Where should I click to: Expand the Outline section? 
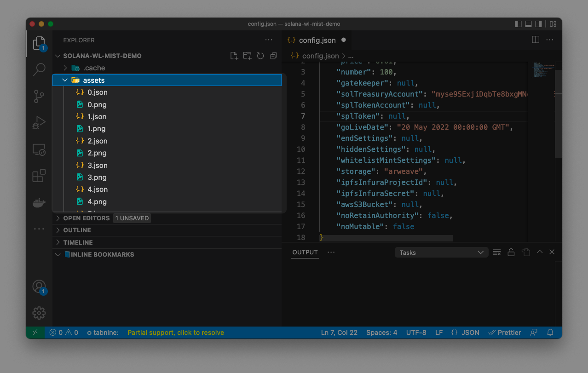pyautogui.click(x=77, y=230)
